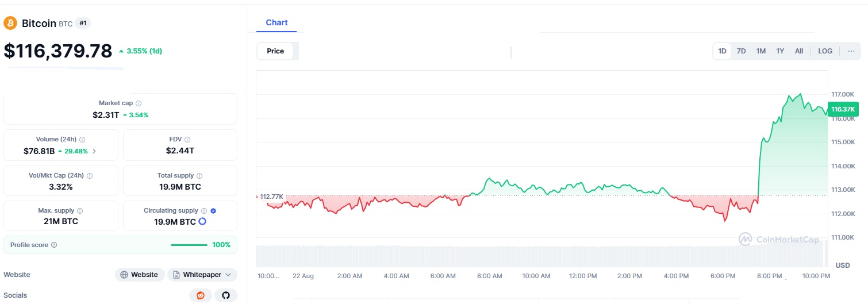Screen dimensions: 868x304
Task: Select the 7D chart range
Action: click(x=742, y=51)
